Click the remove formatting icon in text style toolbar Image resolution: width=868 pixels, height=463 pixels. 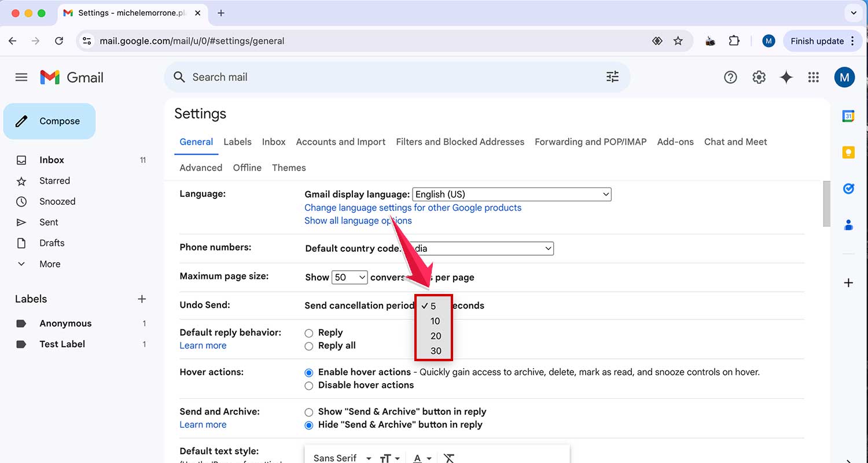coord(448,458)
